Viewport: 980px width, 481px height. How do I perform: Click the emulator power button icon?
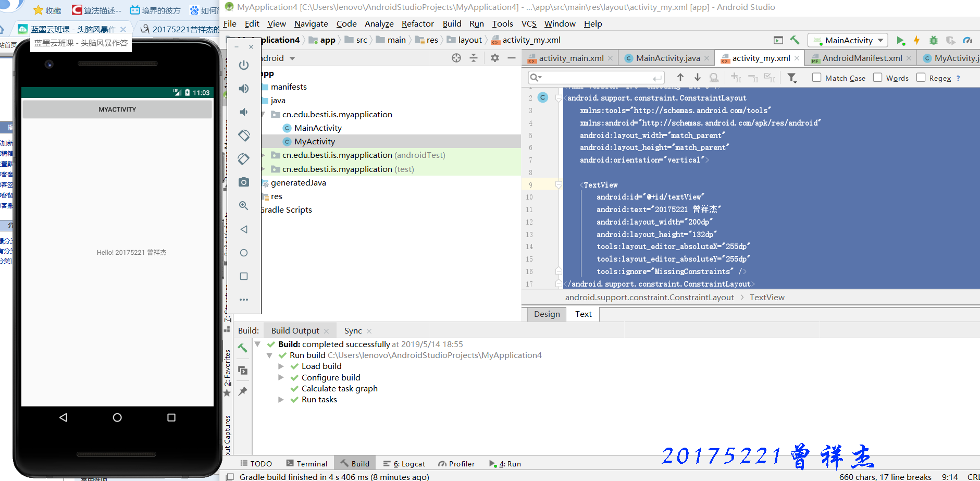(244, 65)
